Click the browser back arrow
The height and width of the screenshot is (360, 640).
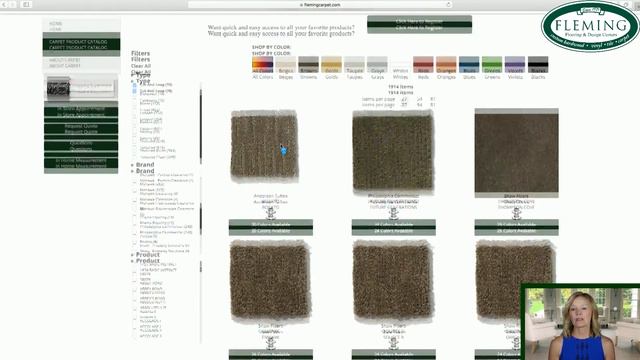click(5, 4)
